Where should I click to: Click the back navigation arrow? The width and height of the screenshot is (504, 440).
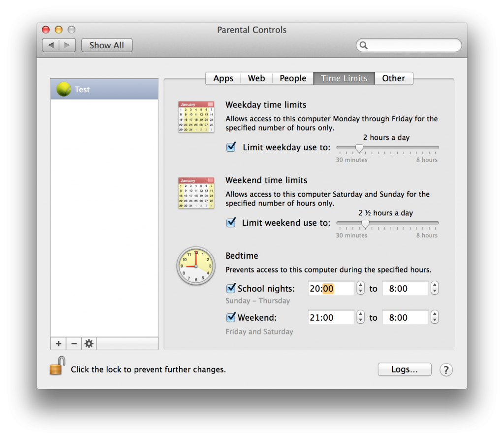[x=51, y=45]
